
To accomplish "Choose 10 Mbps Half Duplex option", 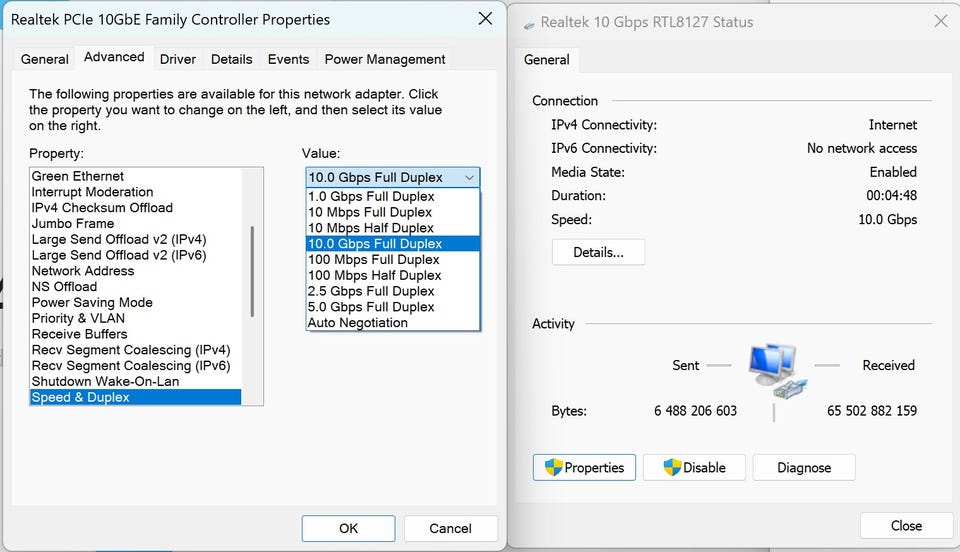I will tap(392, 228).
